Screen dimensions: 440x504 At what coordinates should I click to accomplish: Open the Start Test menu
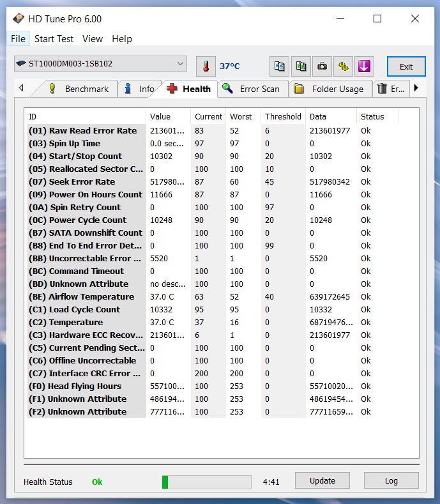pos(54,38)
